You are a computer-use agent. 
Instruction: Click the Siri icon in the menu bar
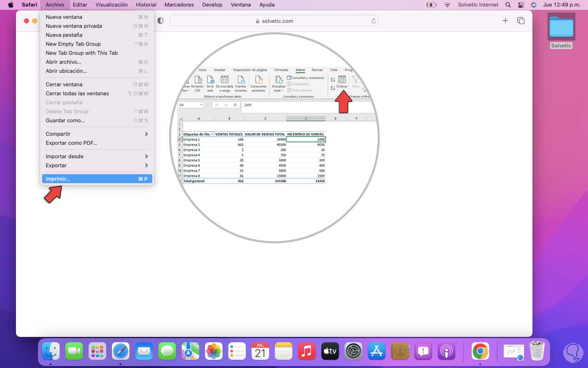pyautogui.click(x=534, y=5)
